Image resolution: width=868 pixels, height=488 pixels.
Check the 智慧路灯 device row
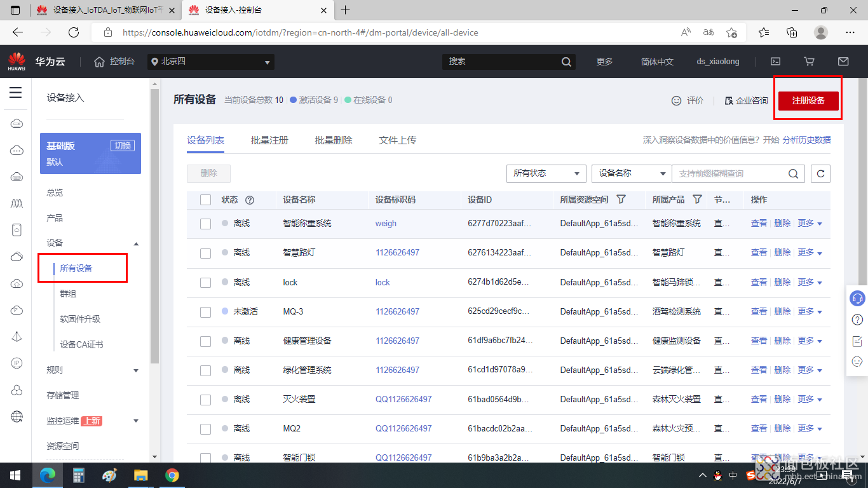[x=205, y=253]
